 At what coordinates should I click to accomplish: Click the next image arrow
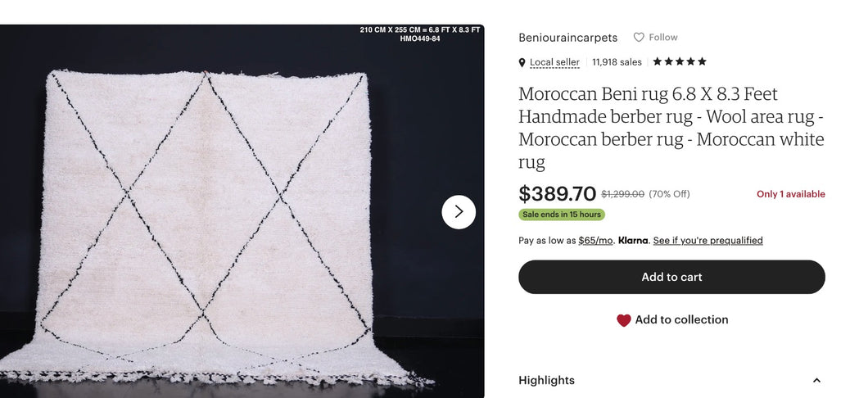click(x=459, y=212)
